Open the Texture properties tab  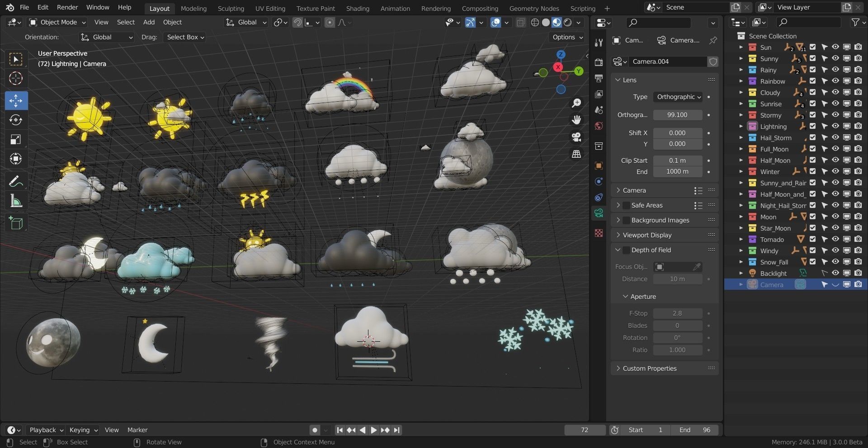[599, 233]
